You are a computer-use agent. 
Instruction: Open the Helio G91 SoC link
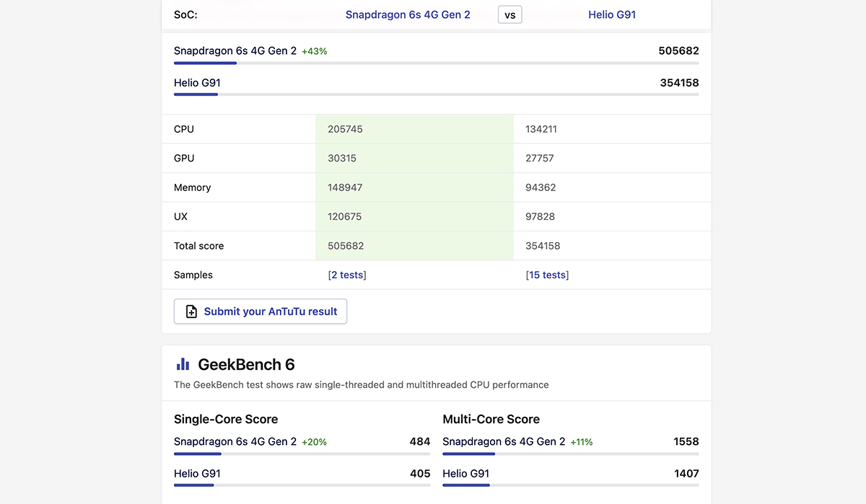tap(612, 14)
